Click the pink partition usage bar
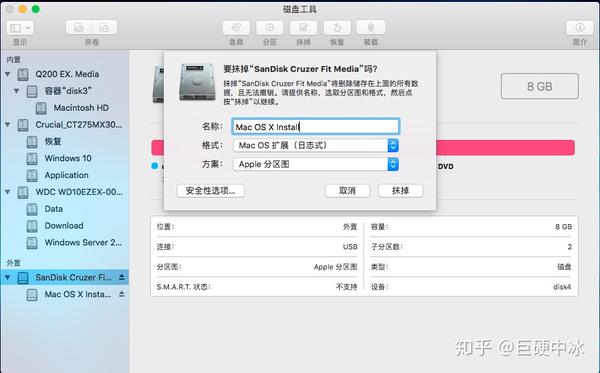600x373 pixels. click(505, 148)
